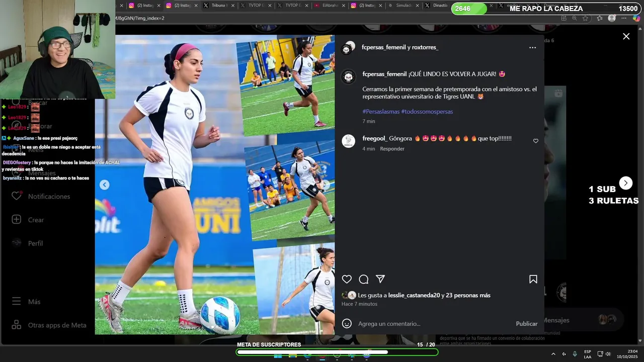Screen dimensions: 644x362
Task: Open the Más label in the sidebar
Action: [x=34, y=302]
